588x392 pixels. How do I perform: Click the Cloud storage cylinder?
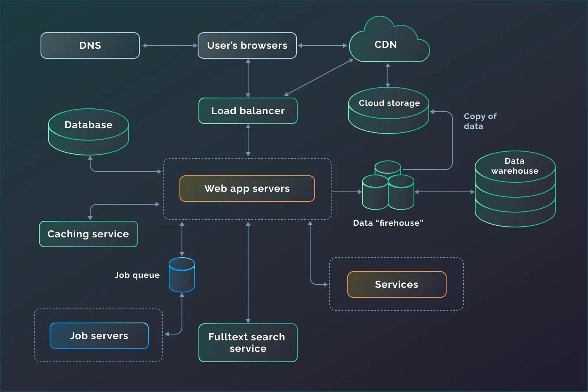[x=389, y=110]
